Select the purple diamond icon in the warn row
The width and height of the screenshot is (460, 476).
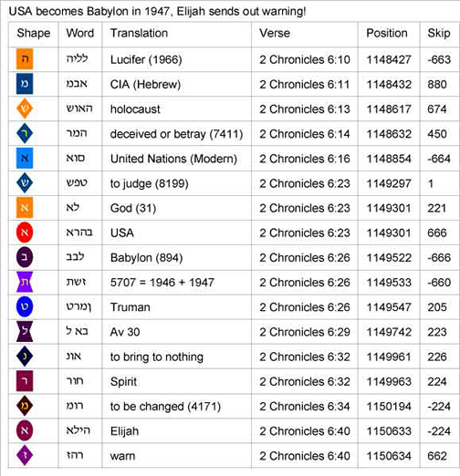point(25,455)
